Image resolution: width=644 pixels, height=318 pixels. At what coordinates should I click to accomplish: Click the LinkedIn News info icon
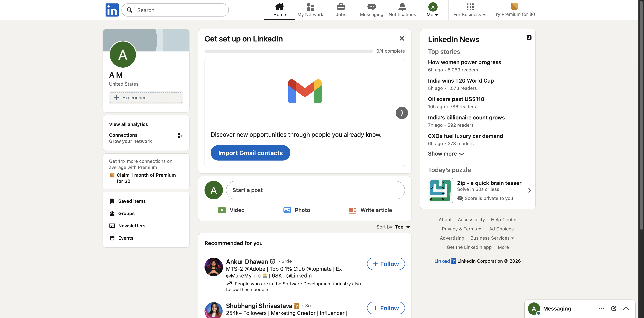tap(529, 38)
